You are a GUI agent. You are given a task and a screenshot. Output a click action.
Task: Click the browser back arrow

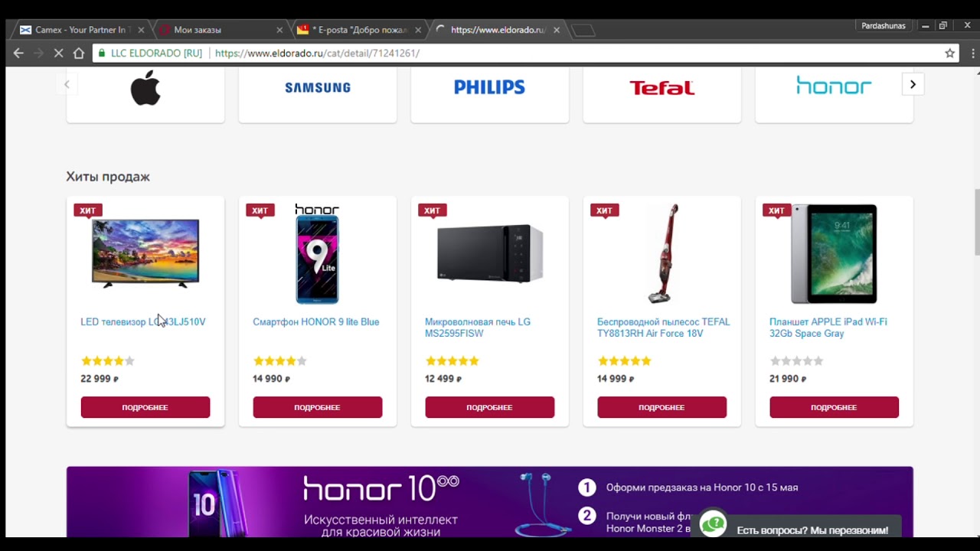(18, 54)
